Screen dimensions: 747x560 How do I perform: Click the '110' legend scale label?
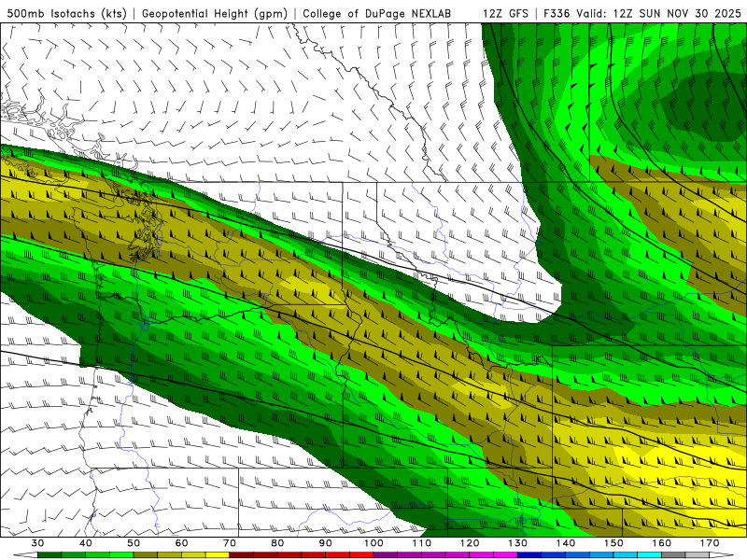(422, 543)
